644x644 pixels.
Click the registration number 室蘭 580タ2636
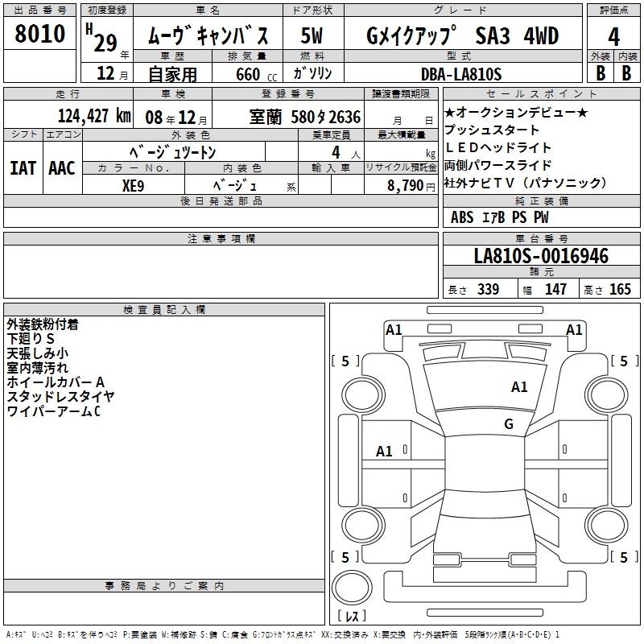click(304, 117)
